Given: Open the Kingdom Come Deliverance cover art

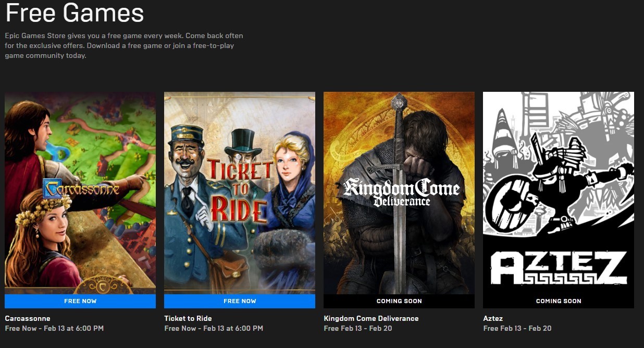Looking at the screenshot, I should (x=399, y=193).
